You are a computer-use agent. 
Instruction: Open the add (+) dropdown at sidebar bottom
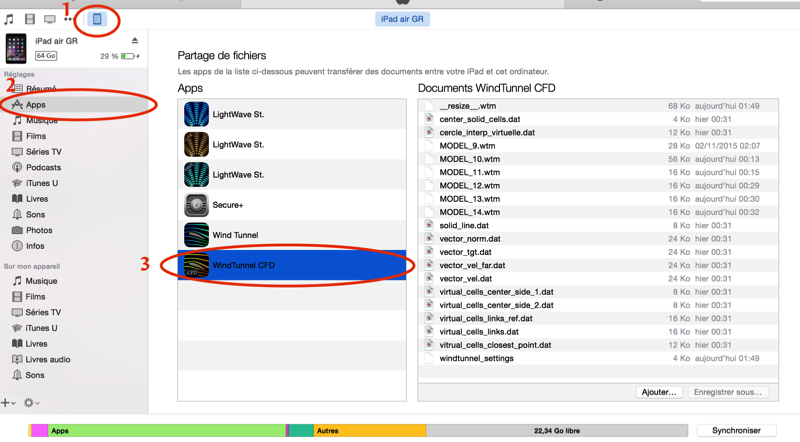[x=8, y=403]
